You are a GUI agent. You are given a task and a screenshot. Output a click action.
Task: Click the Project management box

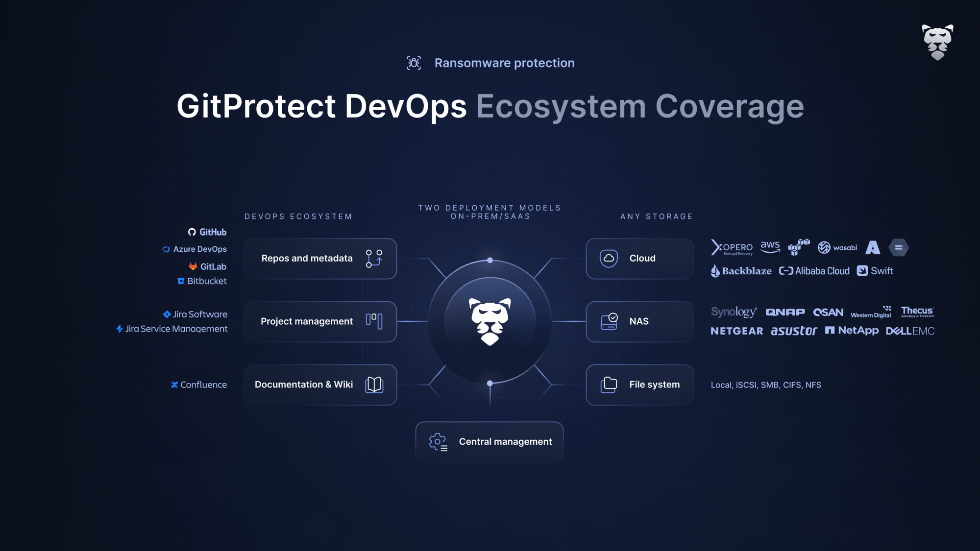coord(320,322)
